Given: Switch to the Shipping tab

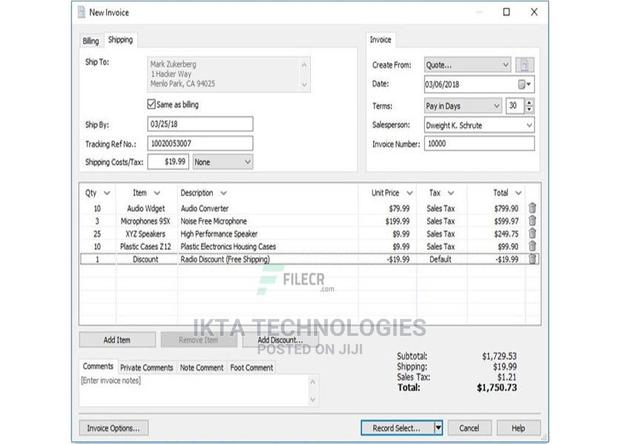Looking at the screenshot, I should click(x=121, y=40).
